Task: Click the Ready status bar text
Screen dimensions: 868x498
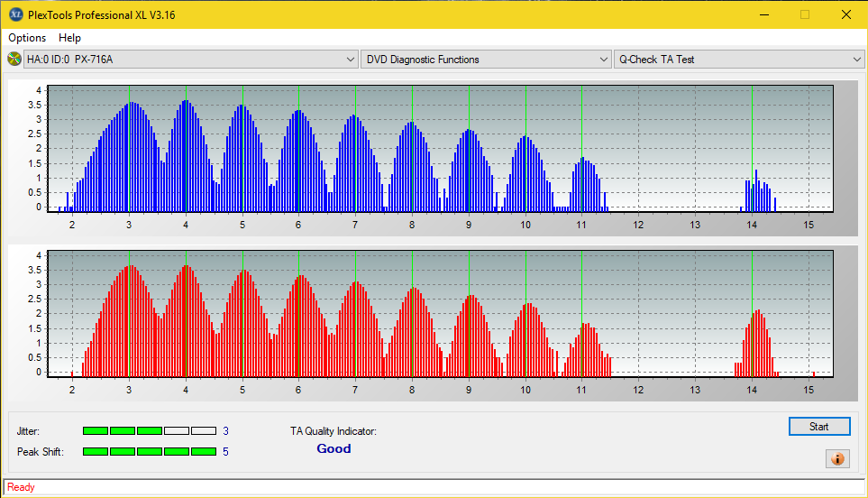Action: tap(21, 487)
